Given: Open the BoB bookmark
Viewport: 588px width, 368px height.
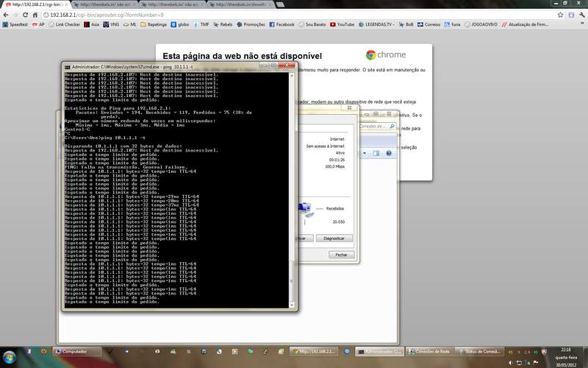Looking at the screenshot, I should pos(406,24).
